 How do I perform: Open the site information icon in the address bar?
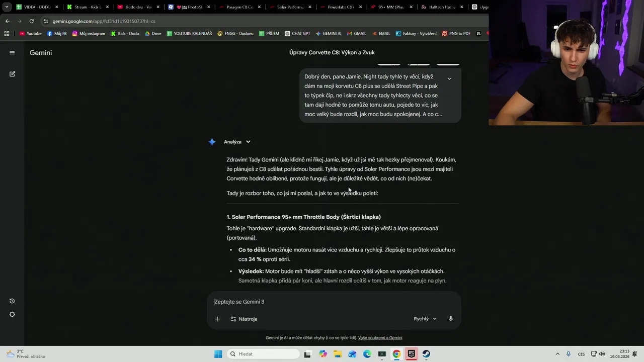tap(46, 21)
